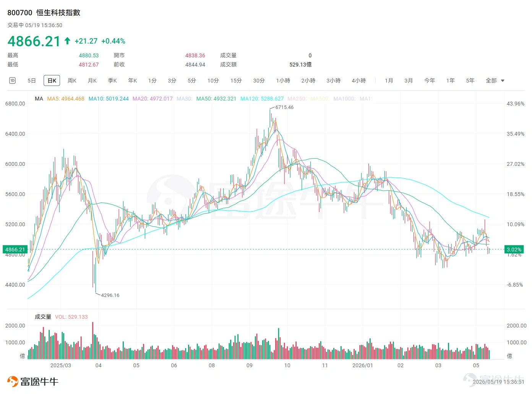Switch to 年K chart
The image size is (532, 394).
[x=133, y=81]
